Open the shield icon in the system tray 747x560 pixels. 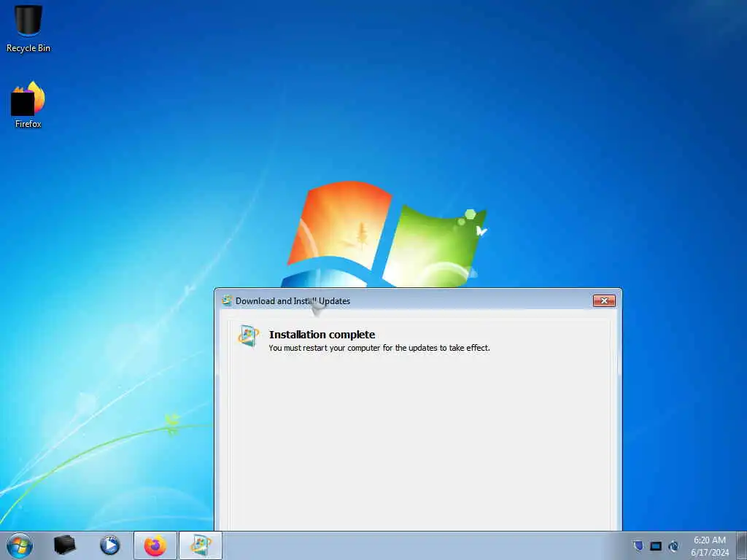(638, 545)
